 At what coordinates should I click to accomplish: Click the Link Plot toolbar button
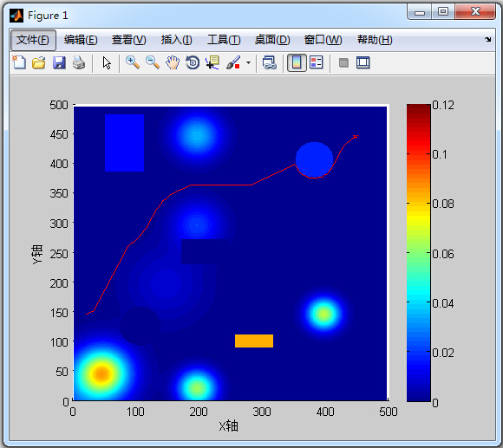pyautogui.click(x=270, y=62)
